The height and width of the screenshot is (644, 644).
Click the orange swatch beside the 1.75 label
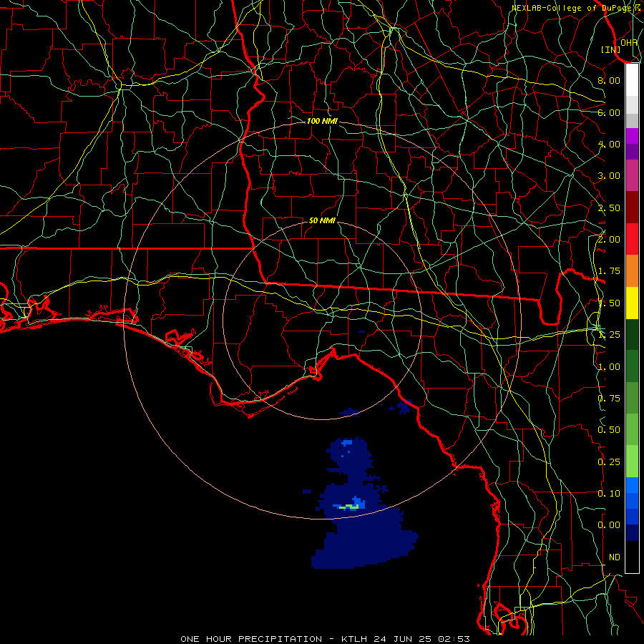click(632, 271)
